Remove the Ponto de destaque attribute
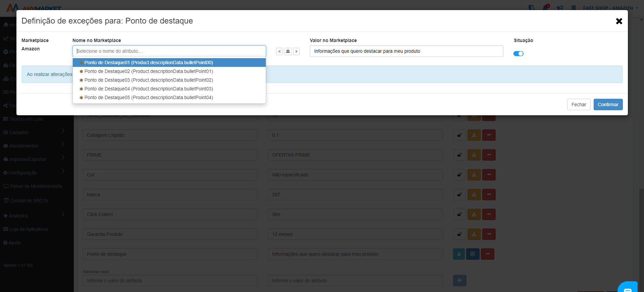 pyautogui.click(x=488, y=254)
